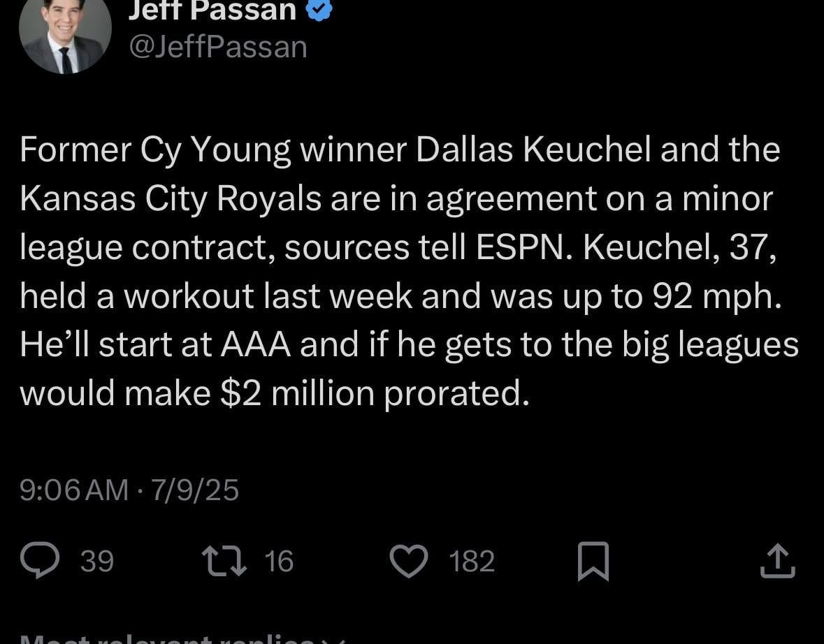Click the Jeff Passan display name
Image resolution: width=824 pixels, height=644 pixels.
point(213,9)
